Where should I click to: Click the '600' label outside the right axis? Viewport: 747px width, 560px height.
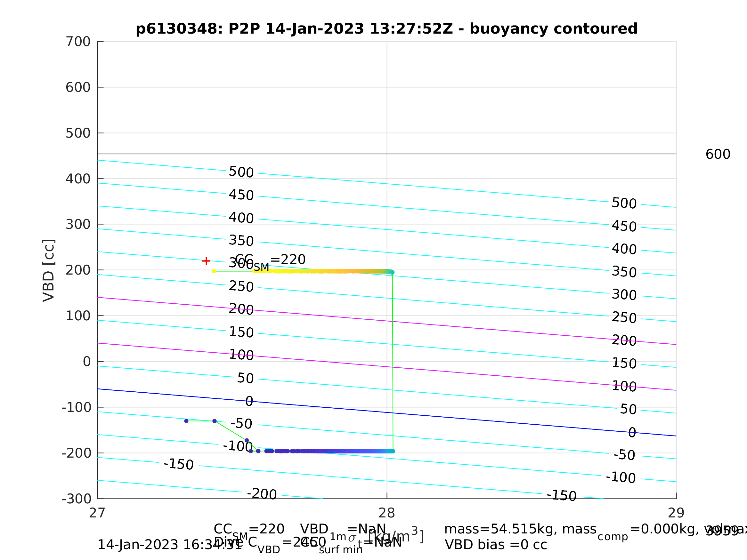[718, 154]
